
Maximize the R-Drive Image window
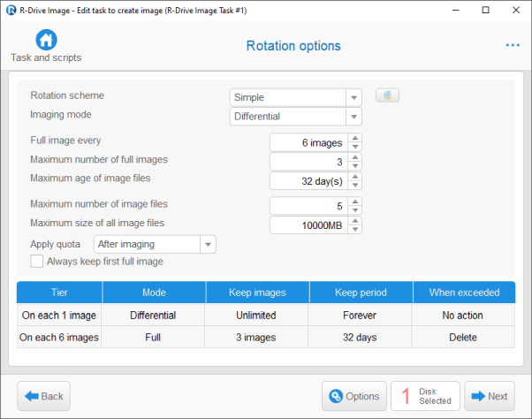click(x=485, y=11)
